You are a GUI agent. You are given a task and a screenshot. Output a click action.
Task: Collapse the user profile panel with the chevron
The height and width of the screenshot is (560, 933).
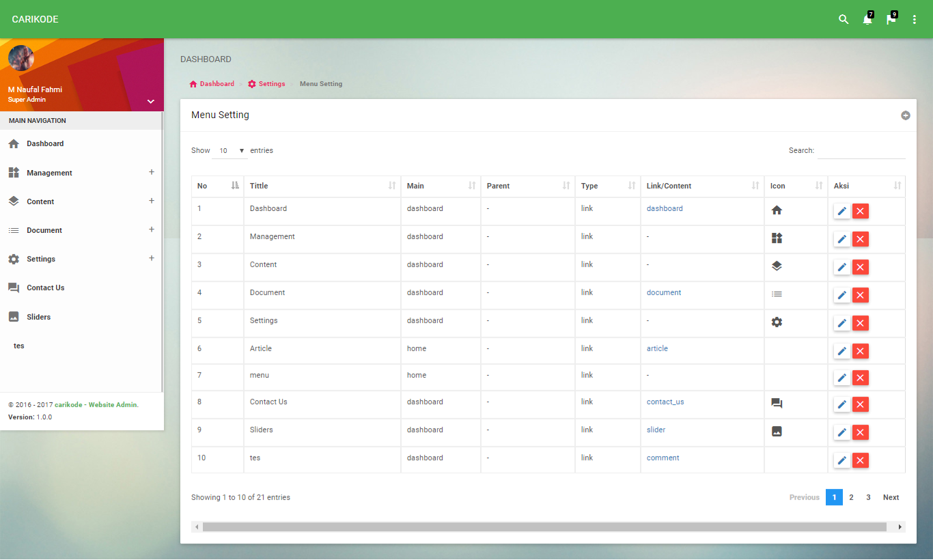tap(150, 100)
